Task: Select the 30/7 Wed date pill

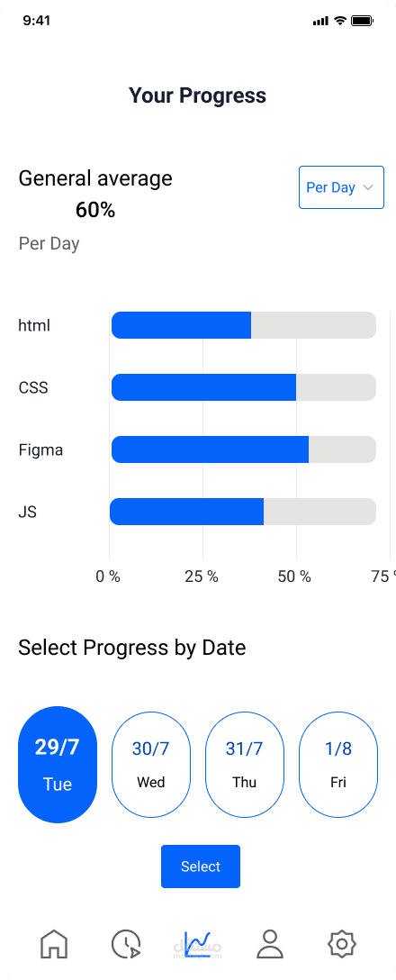Action: pyautogui.click(x=151, y=765)
